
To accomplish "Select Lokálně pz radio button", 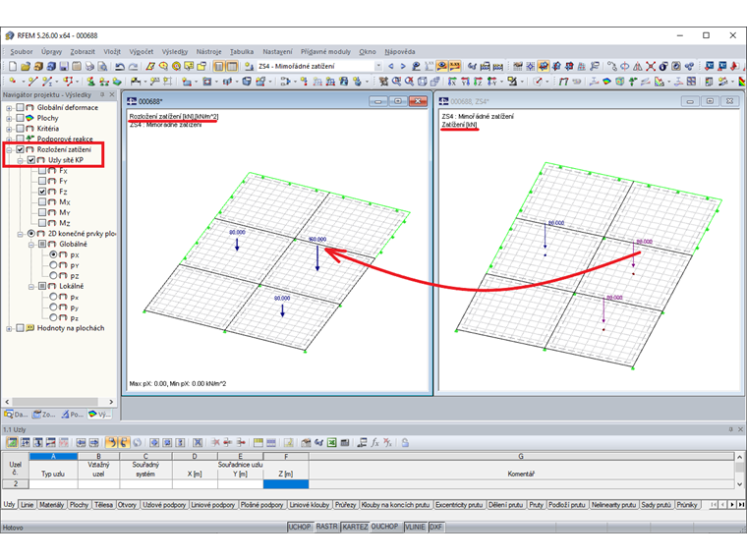I will pyautogui.click(x=53, y=317).
